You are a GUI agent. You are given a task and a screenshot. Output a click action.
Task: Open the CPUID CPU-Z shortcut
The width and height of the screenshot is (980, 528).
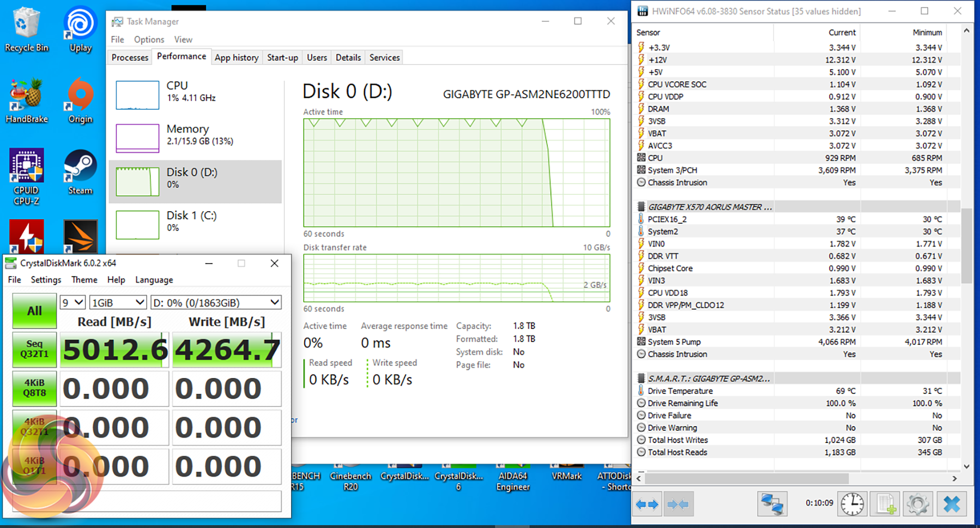[26, 177]
